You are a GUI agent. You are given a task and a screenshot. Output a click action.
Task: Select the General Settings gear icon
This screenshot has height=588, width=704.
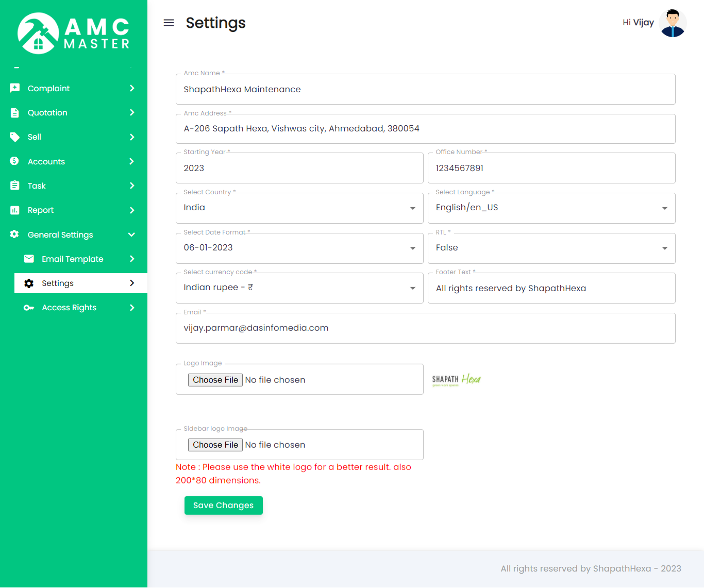pyautogui.click(x=14, y=234)
